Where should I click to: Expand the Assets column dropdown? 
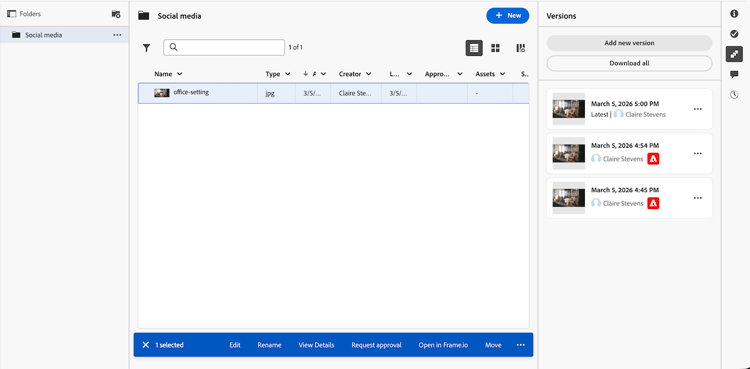(503, 74)
